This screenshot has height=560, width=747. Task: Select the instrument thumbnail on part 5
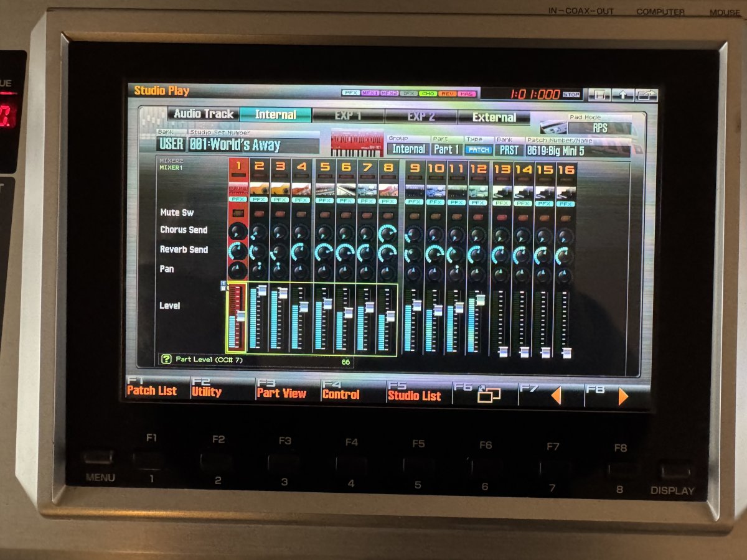pyautogui.click(x=324, y=189)
